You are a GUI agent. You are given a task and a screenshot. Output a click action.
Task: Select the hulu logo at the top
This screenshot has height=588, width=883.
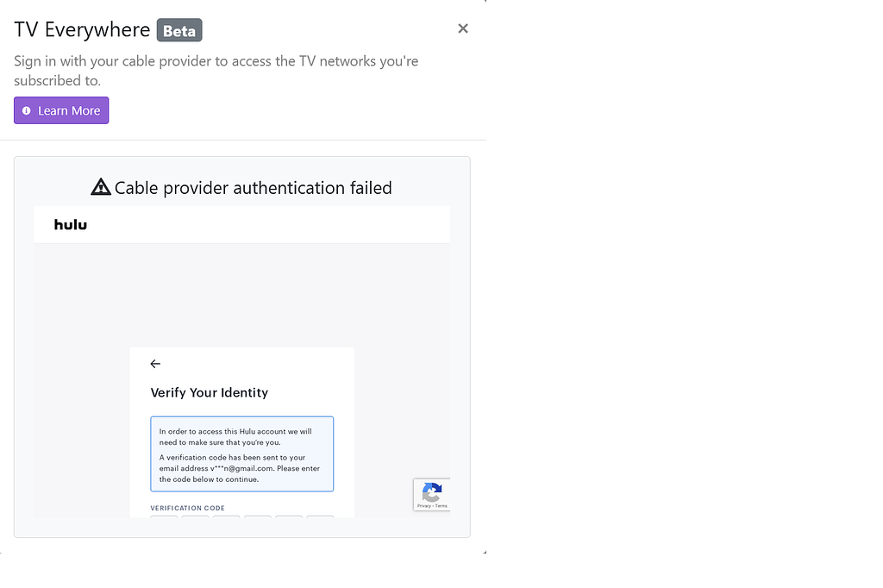click(x=70, y=224)
